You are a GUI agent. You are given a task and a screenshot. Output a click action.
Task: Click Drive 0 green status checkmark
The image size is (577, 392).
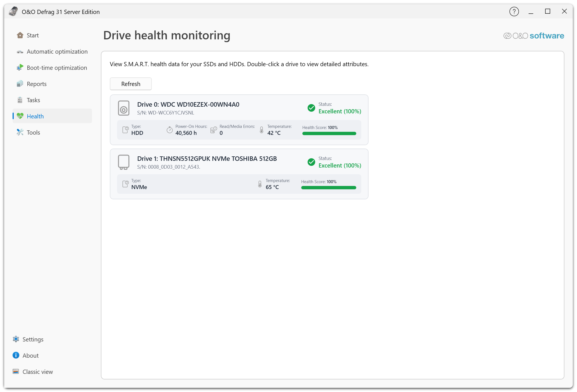tap(311, 108)
